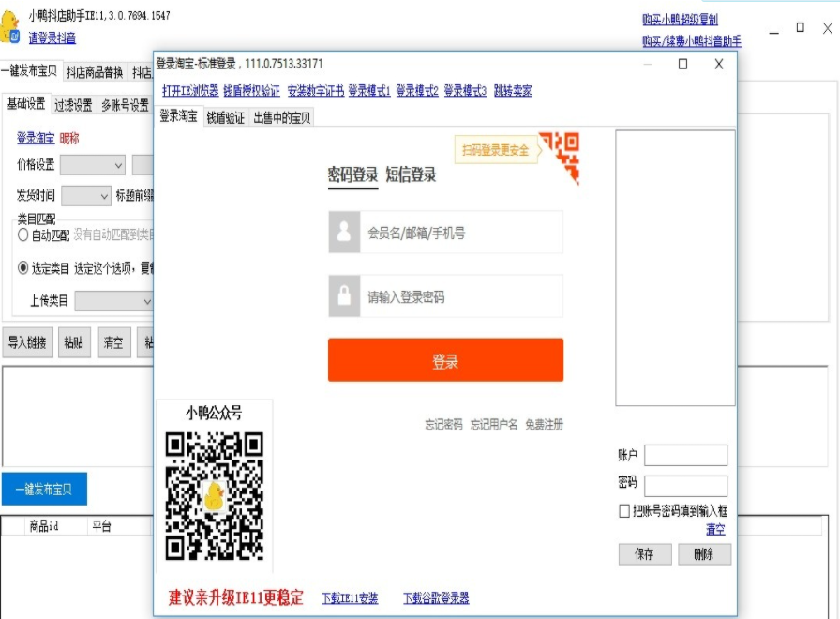This screenshot has height=619, width=840.
Task: Click the 下载谷歌登录器 link
Action: (x=436, y=598)
